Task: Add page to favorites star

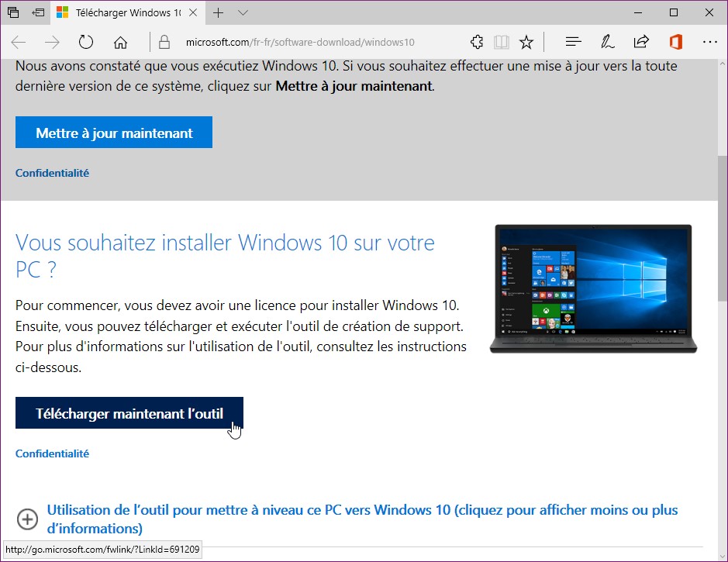Action: 526,42
